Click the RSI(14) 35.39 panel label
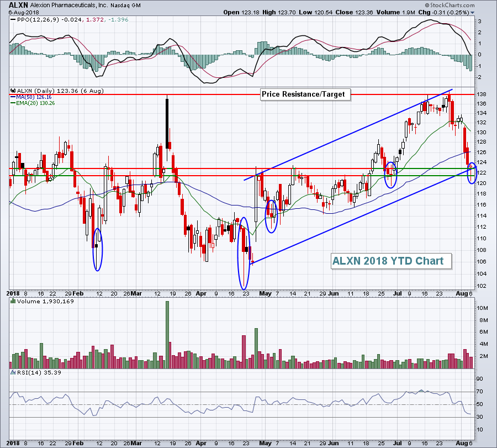This screenshot has height=448, width=497. tap(39, 372)
